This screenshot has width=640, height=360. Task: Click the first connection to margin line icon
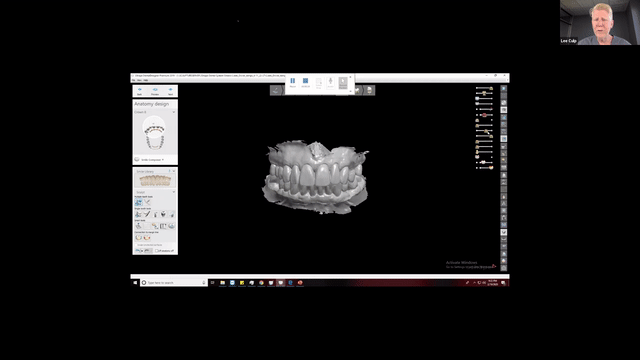point(139,238)
